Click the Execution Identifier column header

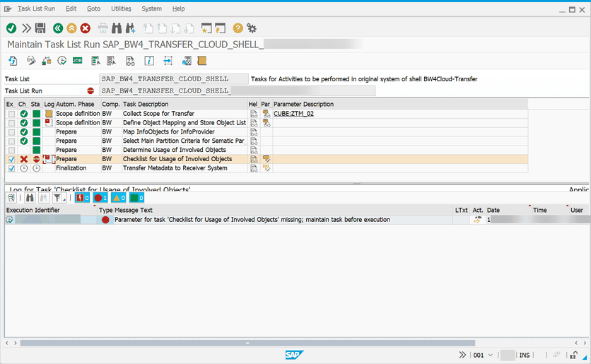(x=50, y=210)
